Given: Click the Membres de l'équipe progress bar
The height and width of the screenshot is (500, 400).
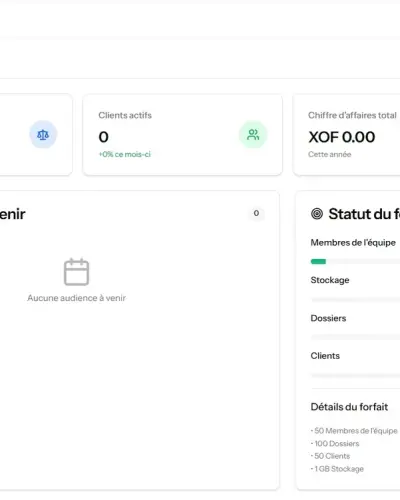Looking at the screenshot, I should click(355, 262).
